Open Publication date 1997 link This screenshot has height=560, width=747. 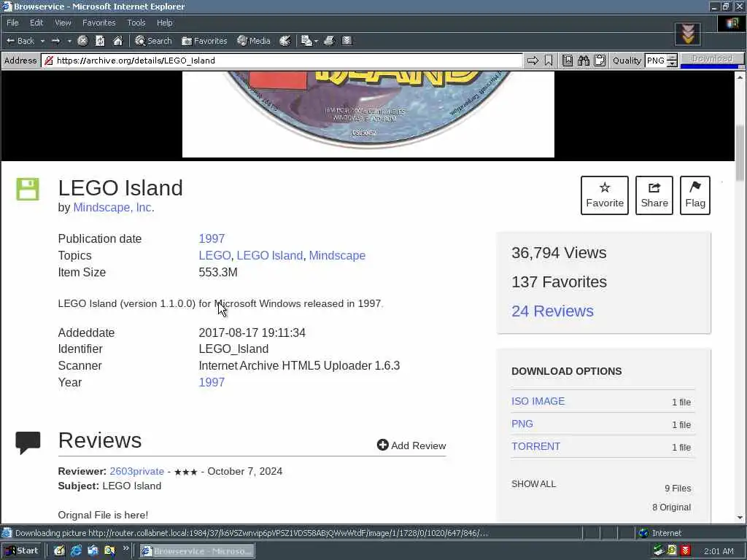coord(212,238)
